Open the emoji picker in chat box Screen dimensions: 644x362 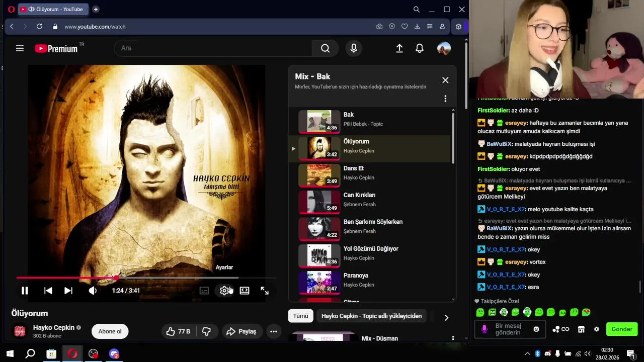click(536, 329)
